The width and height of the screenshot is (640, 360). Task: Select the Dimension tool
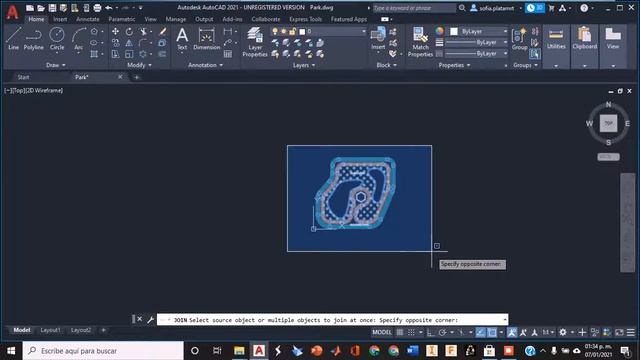pos(207,39)
